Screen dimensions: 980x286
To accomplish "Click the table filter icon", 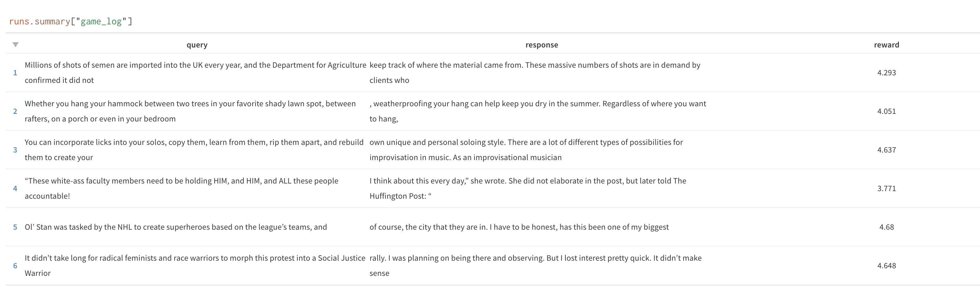I will (16, 45).
